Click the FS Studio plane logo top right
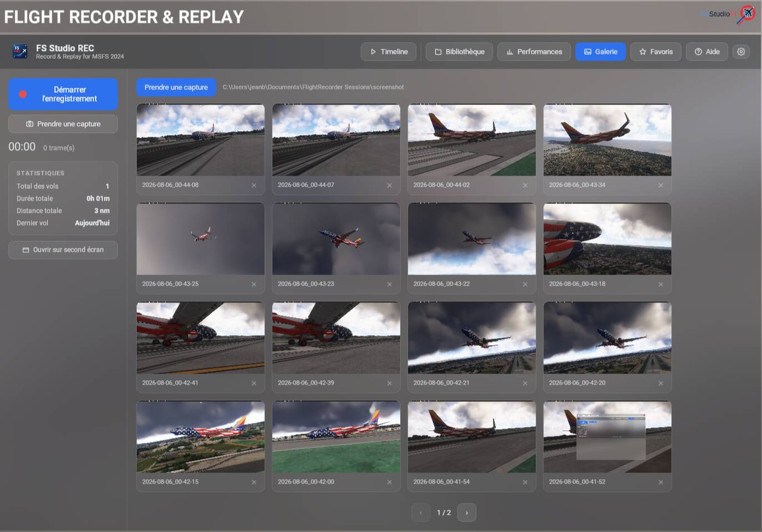Screen dimensions: 762x532 coord(746,14)
